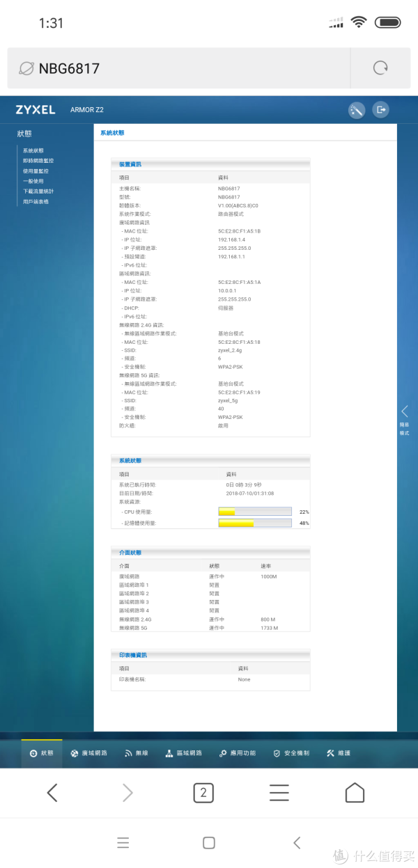
Task: Click the SSID zyxel_2.4g value
Action: click(231, 350)
